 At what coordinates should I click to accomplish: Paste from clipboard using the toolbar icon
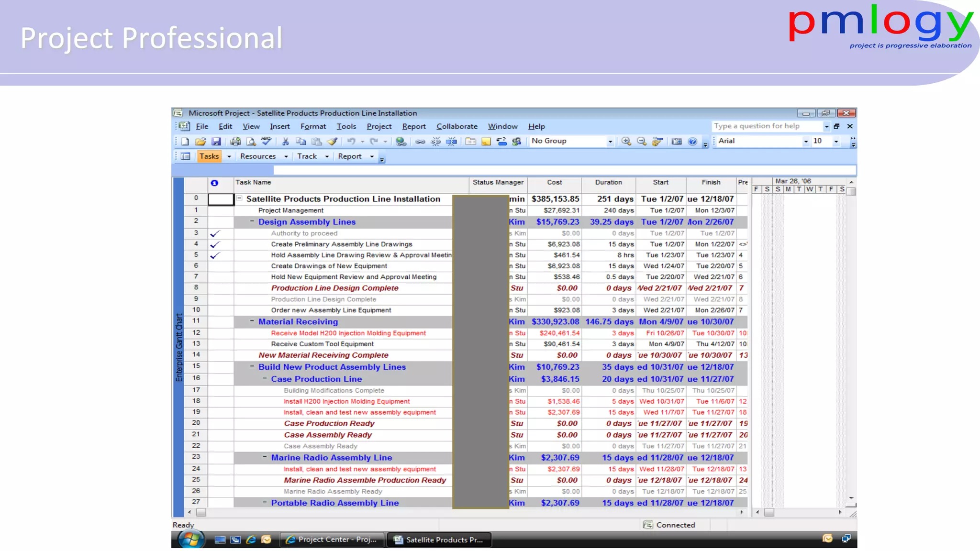pyautogui.click(x=317, y=141)
